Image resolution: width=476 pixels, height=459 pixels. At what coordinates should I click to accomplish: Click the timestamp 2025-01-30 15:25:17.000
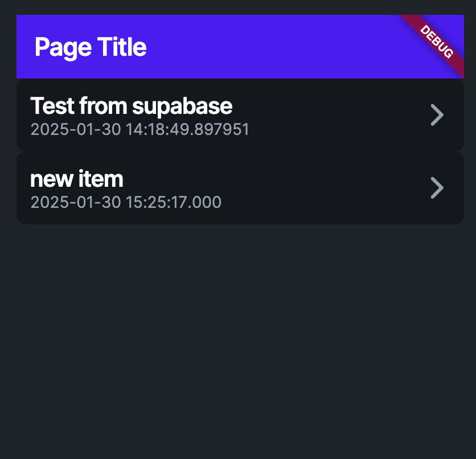[x=126, y=202]
